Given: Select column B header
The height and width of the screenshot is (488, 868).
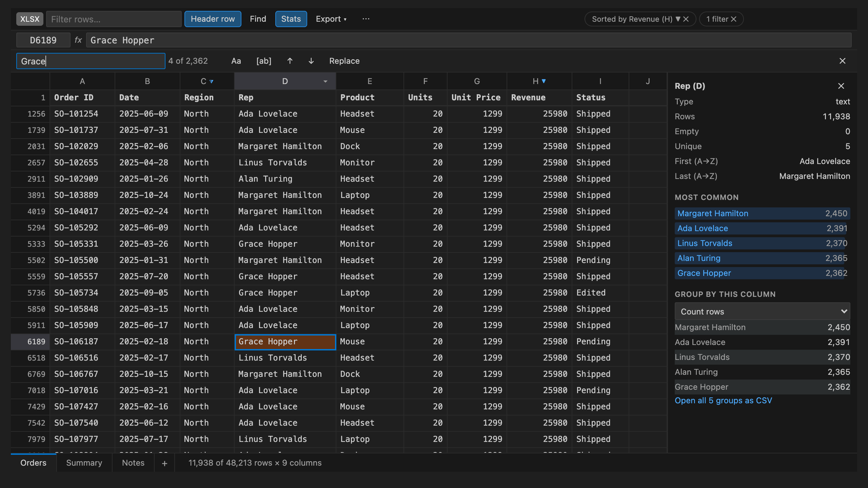Looking at the screenshot, I should pyautogui.click(x=147, y=81).
